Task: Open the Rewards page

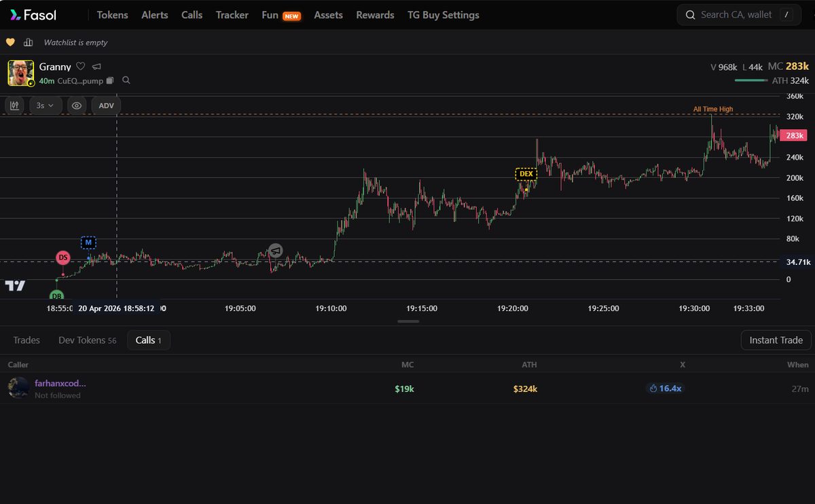Action: [375, 15]
